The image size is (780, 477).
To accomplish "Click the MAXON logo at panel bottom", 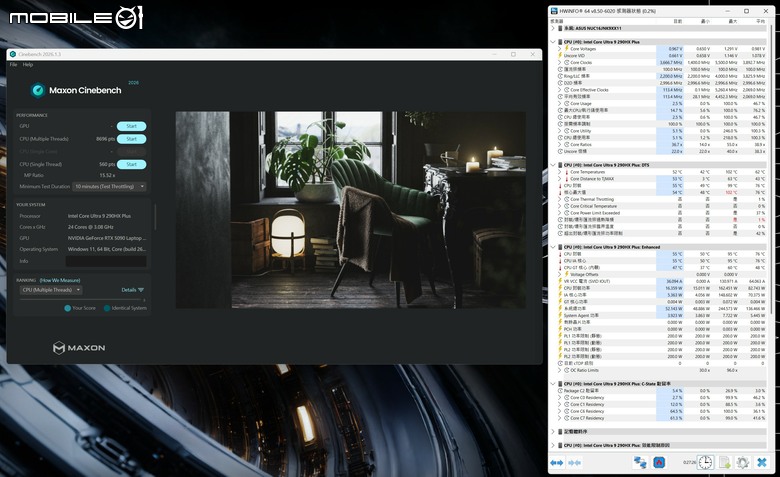I will [79, 348].
